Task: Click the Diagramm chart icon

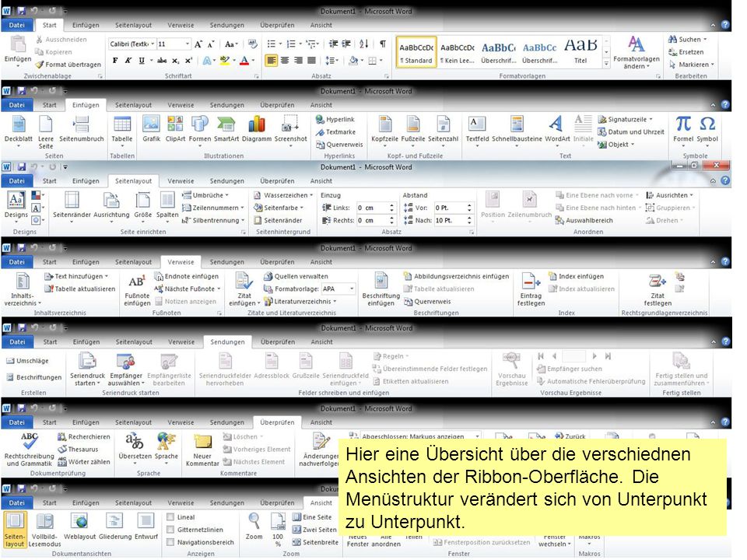Action: (x=256, y=124)
